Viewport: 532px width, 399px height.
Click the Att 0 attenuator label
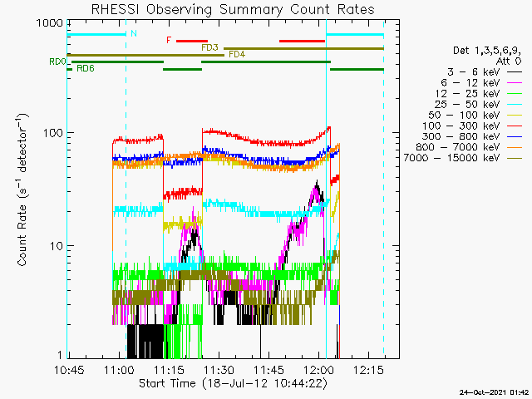(x=508, y=62)
